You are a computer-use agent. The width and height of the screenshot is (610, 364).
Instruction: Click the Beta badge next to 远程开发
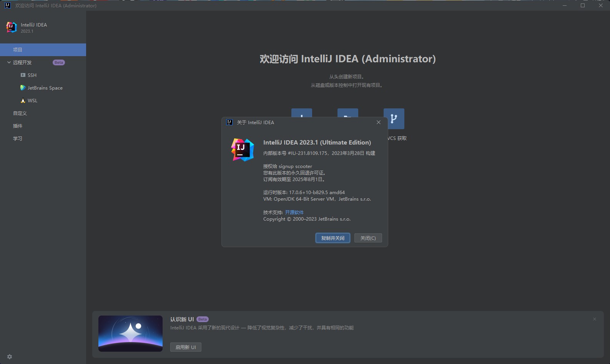[x=59, y=62]
